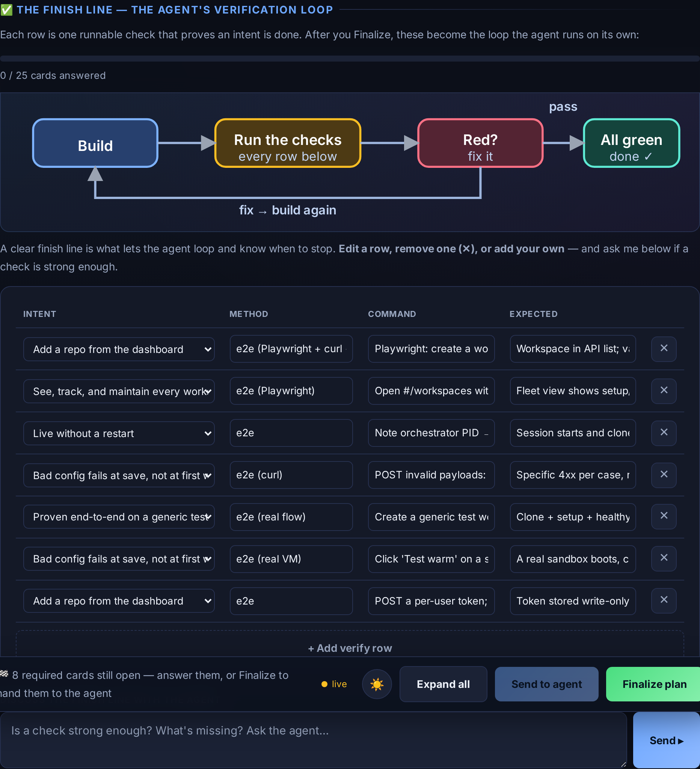
Task: Click the checkered flag icon
Action: point(4,674)
